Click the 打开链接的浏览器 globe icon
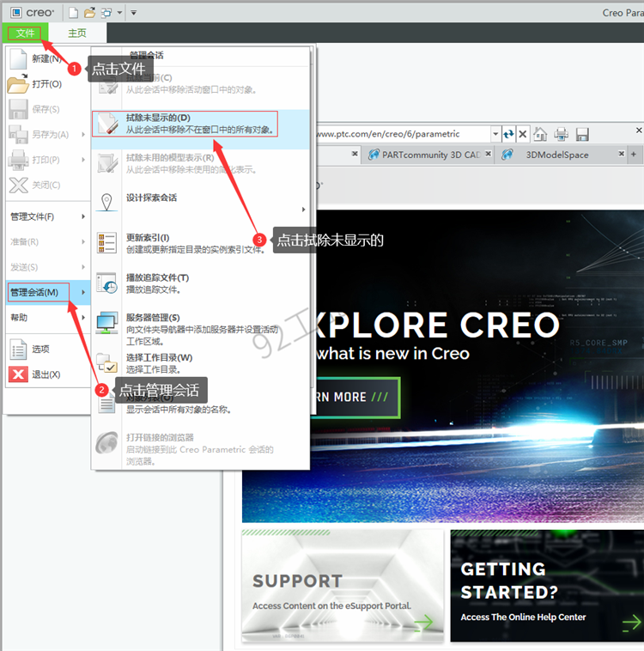644x651 pixels. click(x=106, y=442)
